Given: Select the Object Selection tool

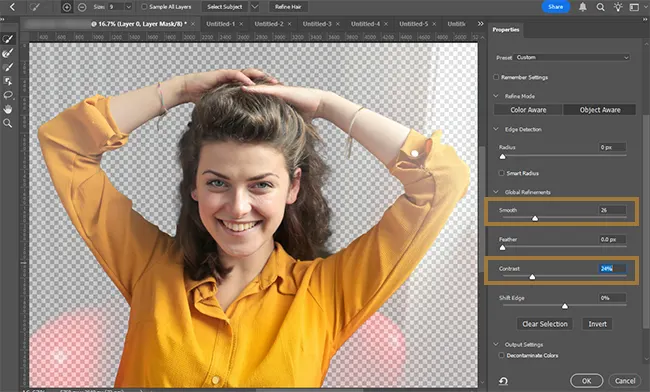Looking at the screenshot, I should pos(7,81).
